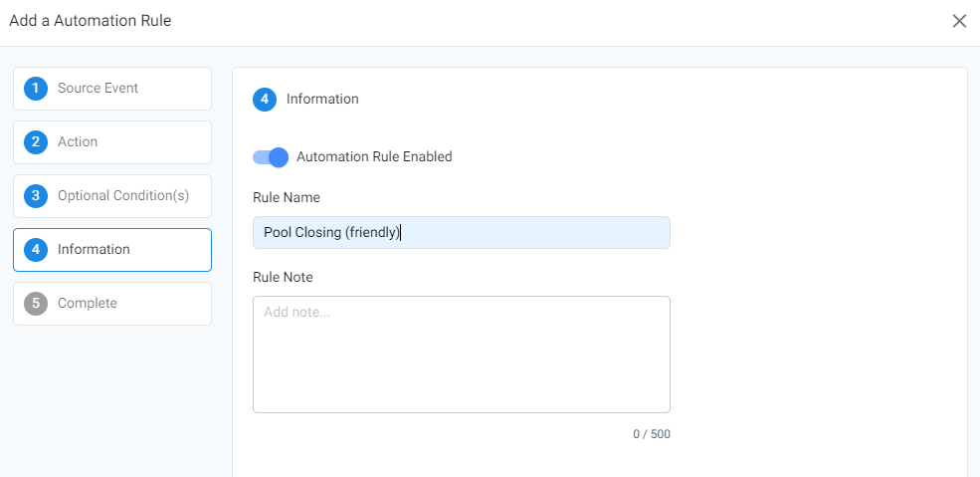This screenshot has width=980, height=477.
Task: Click the Rule Name field label
Action: (x=287, y=197)
